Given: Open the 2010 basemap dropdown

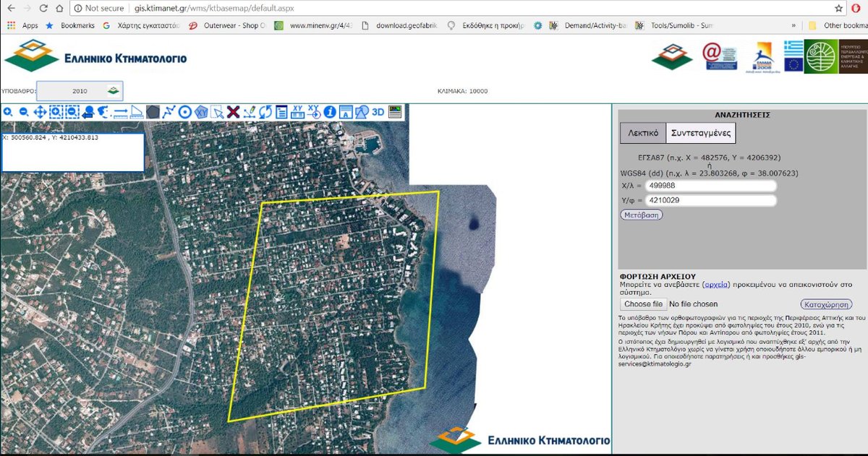Looking at the screenshot, I should point(80,91).
